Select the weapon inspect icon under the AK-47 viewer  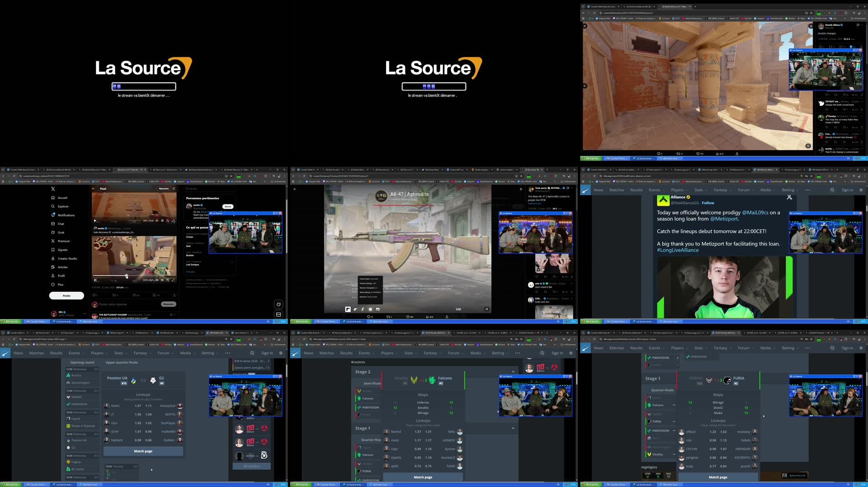(348, 309)
